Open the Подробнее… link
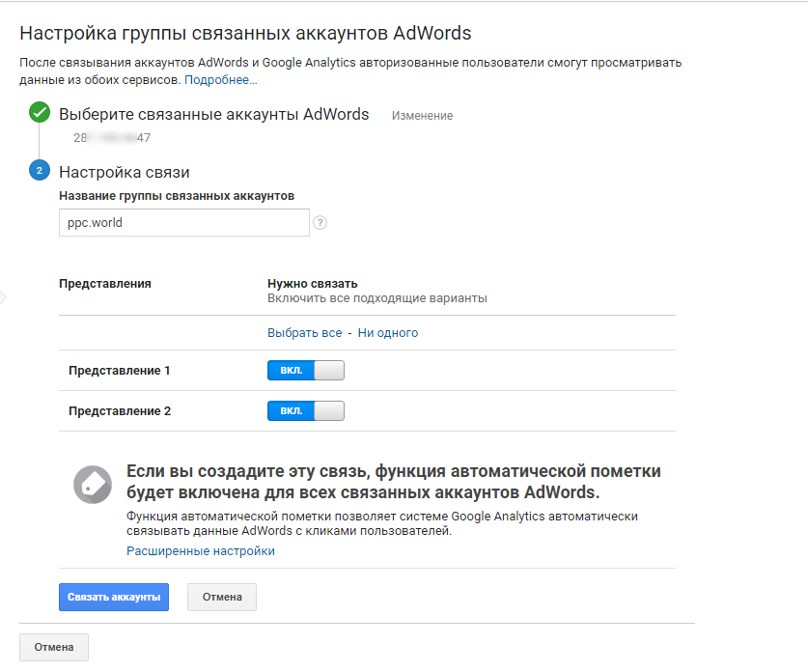 pyautogui.click(x=220, y=80)
